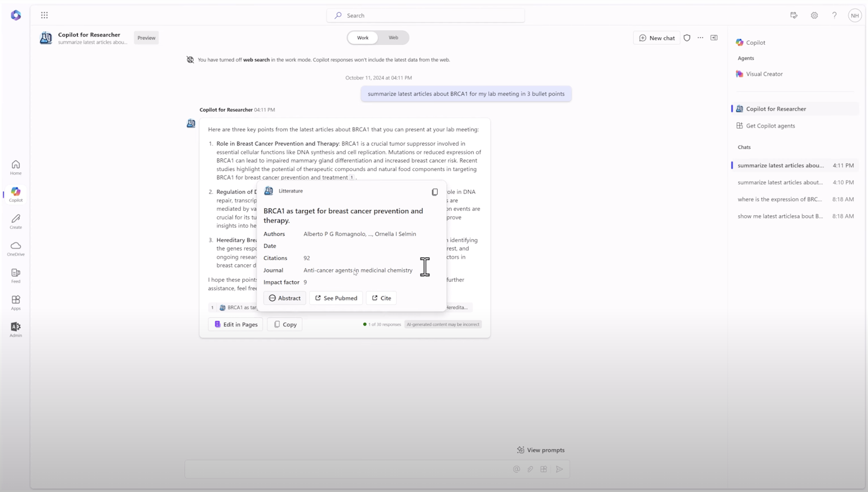Image resolution: width=868 pixels, height=492 pixels.
Task: Switch to Work mode toggle
Action: tap(363, 38)
